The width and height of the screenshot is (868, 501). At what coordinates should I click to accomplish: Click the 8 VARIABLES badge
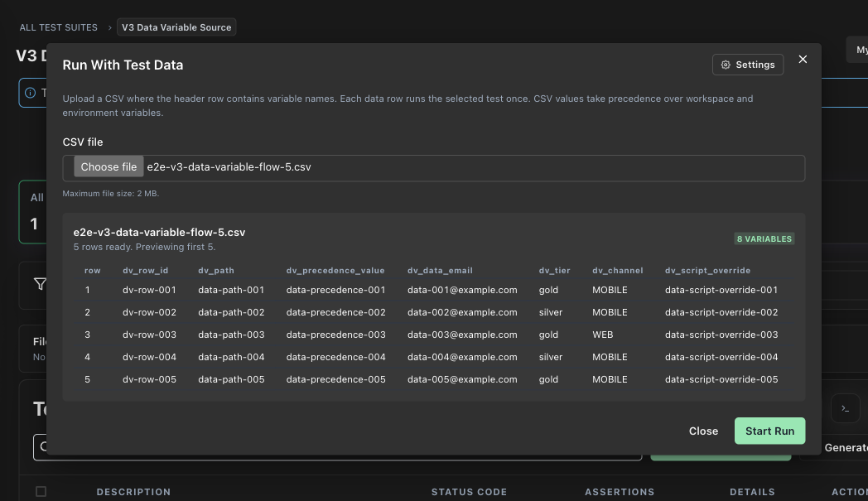coord(764,238)
